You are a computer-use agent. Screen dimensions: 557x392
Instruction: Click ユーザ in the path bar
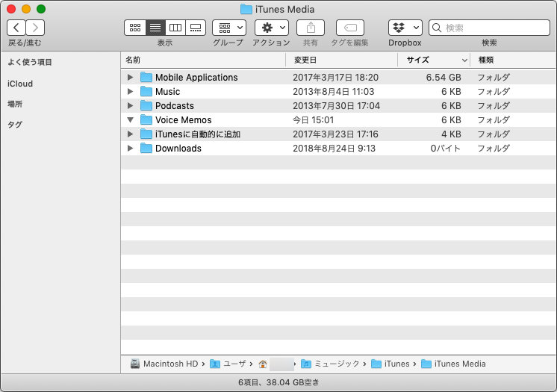pyautogui.click(x=234, y=364)
